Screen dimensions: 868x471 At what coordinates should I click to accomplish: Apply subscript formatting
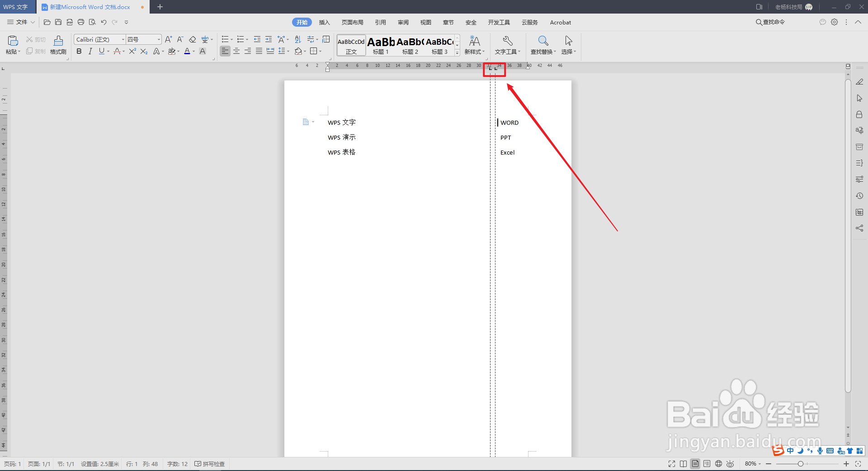144,51
